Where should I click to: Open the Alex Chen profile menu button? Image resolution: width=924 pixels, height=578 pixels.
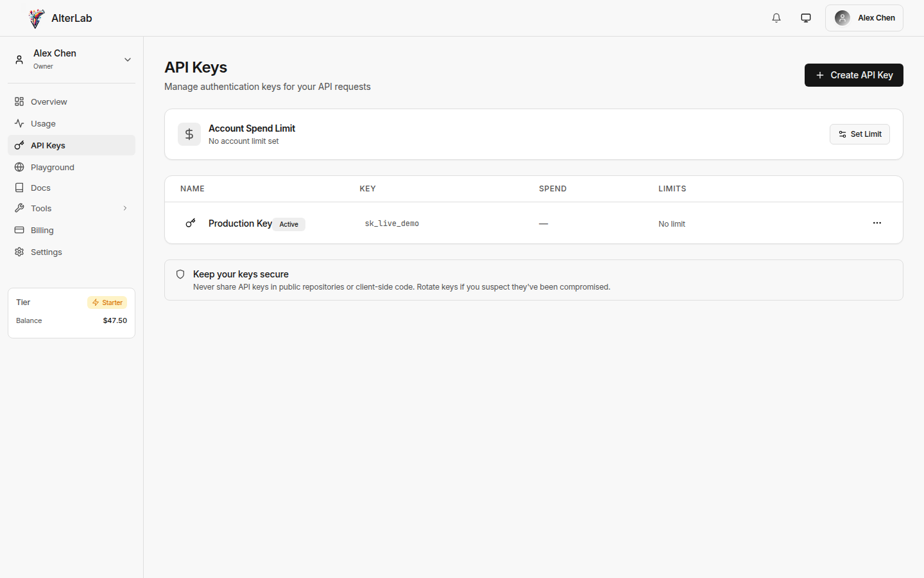[x=864, y=18]
